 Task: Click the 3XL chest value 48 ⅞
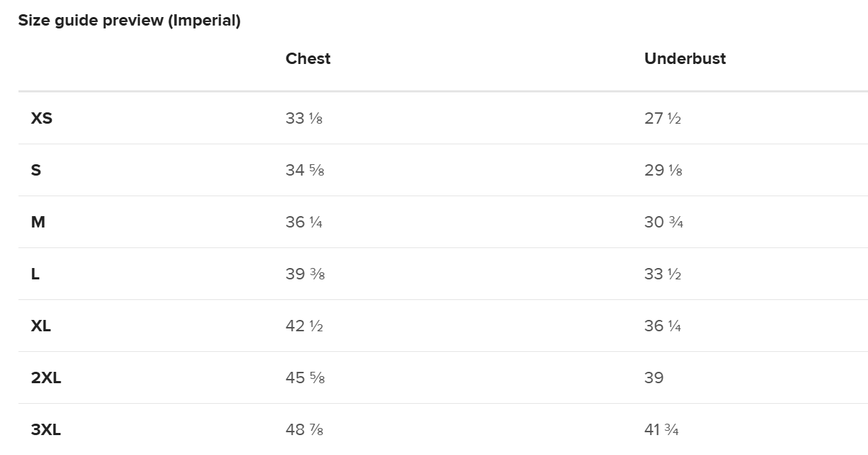(x=304, y=429)
